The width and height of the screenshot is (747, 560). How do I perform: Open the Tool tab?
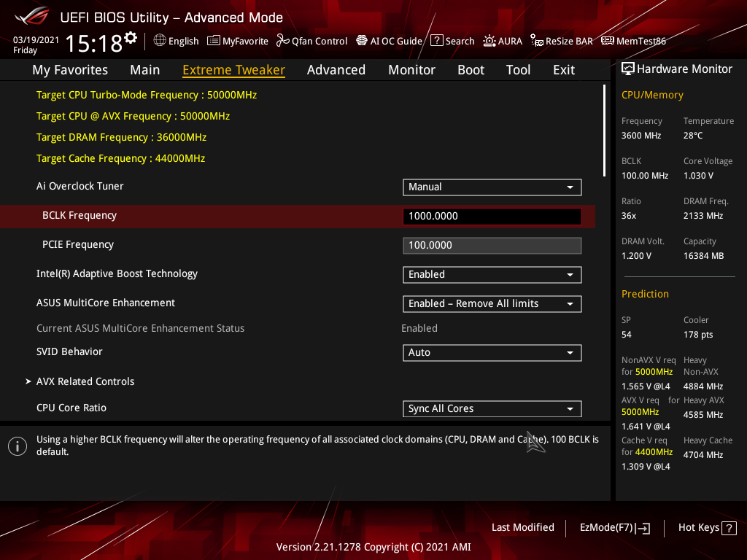tap(519, 70)
